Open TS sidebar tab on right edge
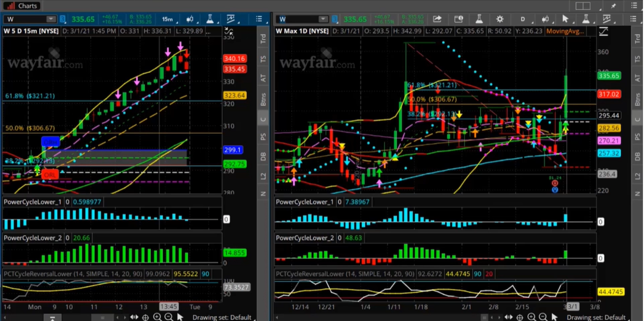The width and height of the screenshot is (644, 321). tap(638, 59)
